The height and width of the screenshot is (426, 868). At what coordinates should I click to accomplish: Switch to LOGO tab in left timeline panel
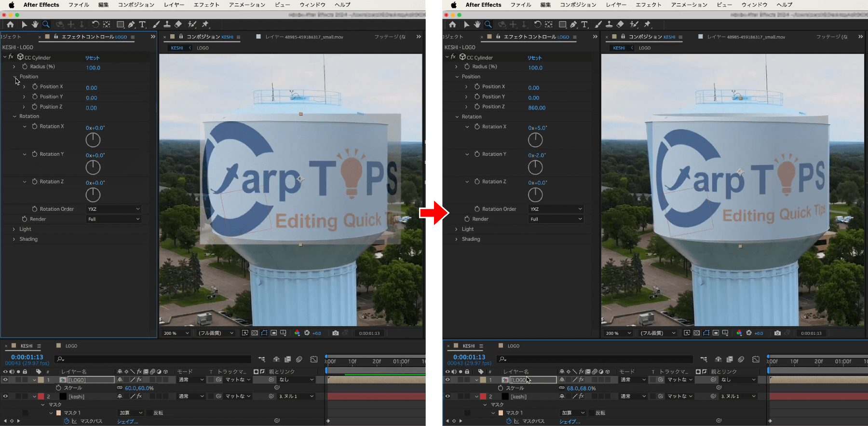click(71, 346)
